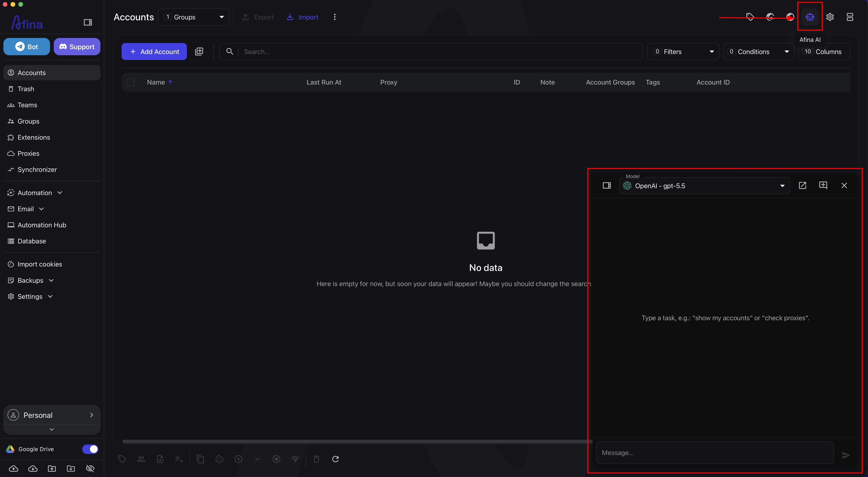Screen dimensions: 868x477
Task: Open the Filters dropdown
Action: coord(683,52)
